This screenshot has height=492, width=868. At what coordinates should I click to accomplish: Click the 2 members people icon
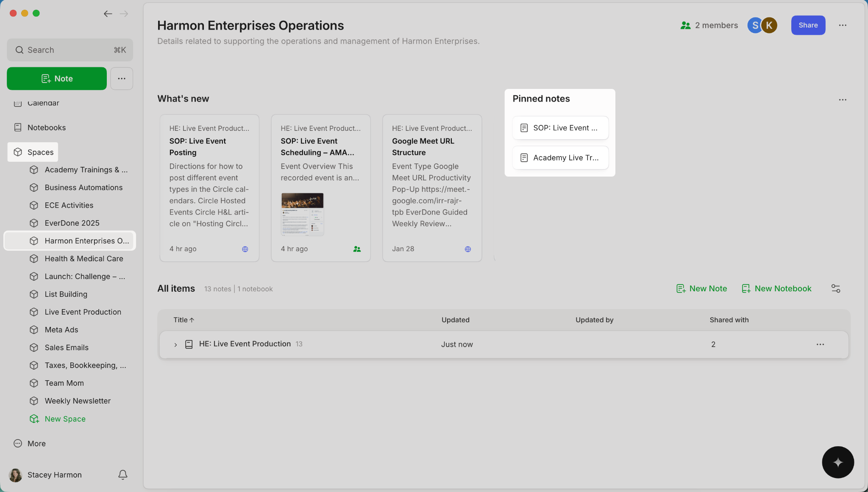[x=685, y=25]
